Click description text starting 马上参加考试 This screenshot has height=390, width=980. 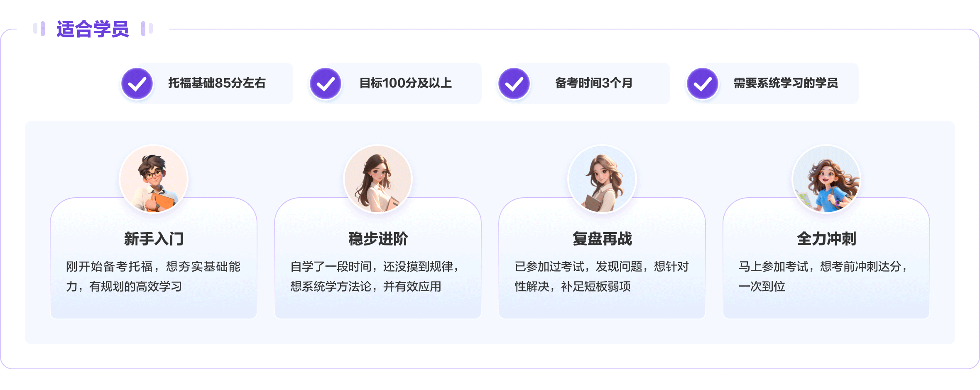[823, 276]
